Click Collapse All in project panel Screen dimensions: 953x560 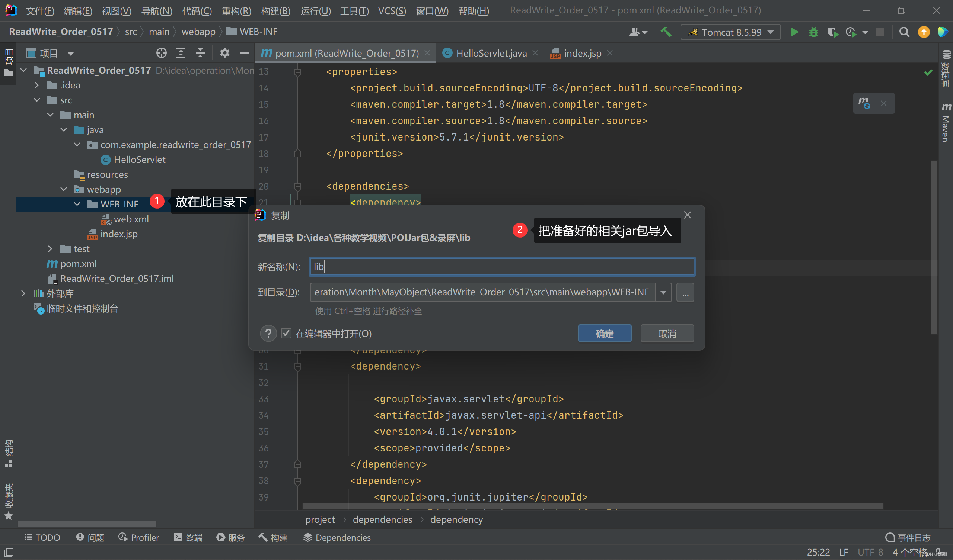point(200,53)
